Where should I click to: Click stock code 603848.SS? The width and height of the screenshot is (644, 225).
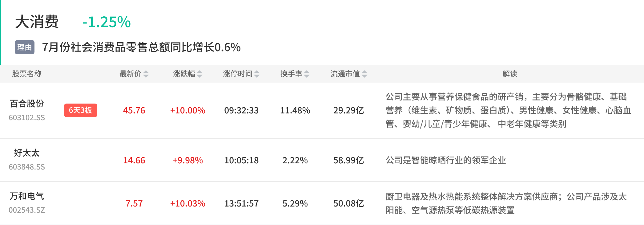[27, 167]
